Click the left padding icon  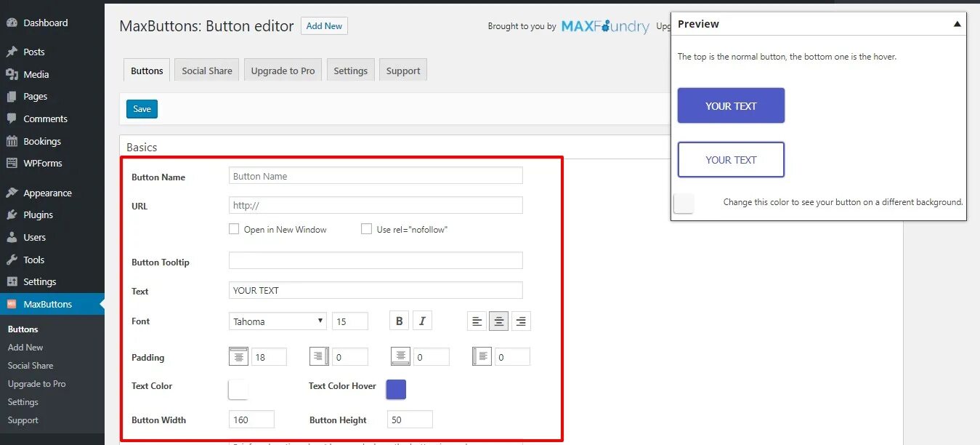pos(482,356)
